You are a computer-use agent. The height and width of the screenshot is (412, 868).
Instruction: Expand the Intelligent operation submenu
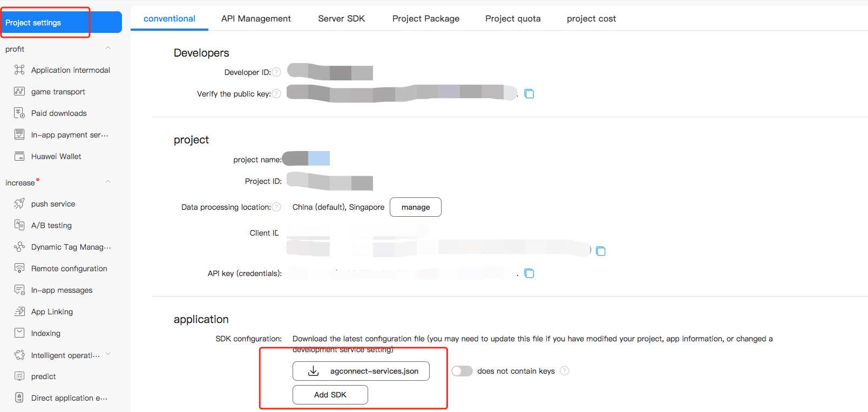point(108,354)
